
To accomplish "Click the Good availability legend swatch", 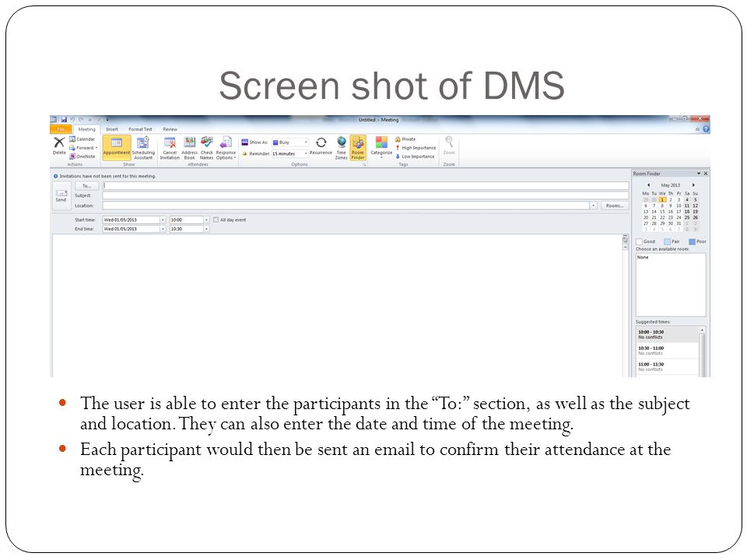I will tap(640, 242).
